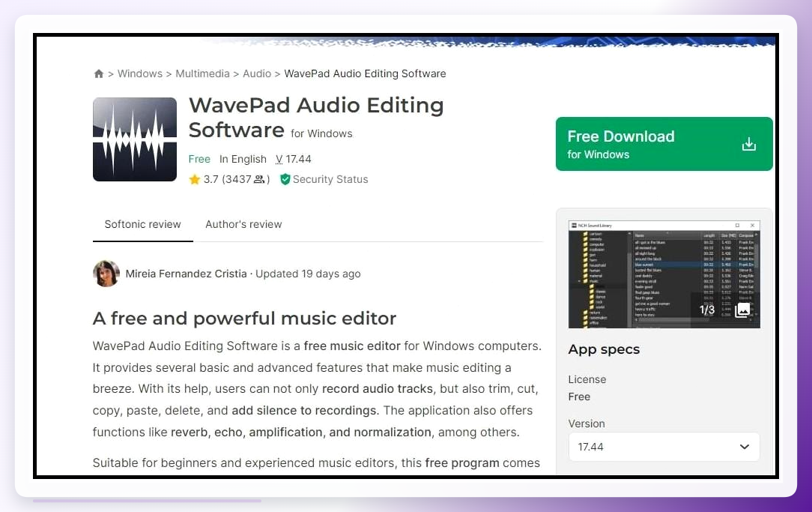Open the Audio breadcrumb link
The width and height of the screenshot is (812, 512).
tap(257, 73)
